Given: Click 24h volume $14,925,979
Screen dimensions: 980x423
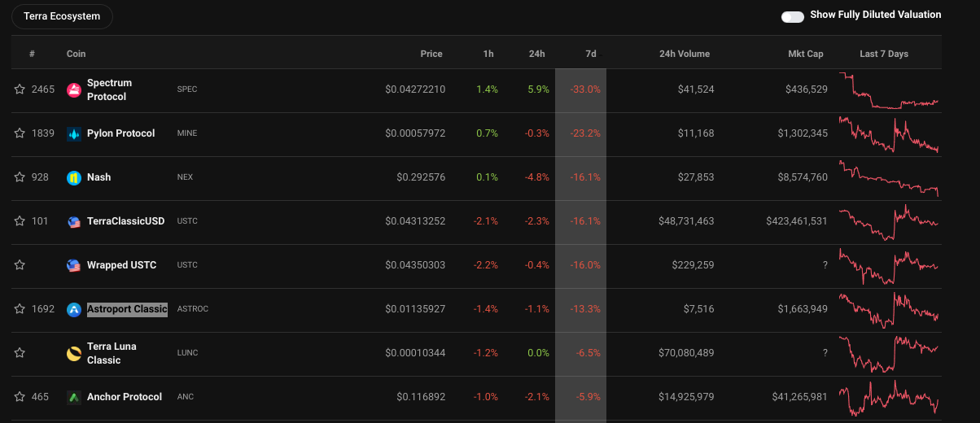Looking at the screenshot, I should (686, 397).
